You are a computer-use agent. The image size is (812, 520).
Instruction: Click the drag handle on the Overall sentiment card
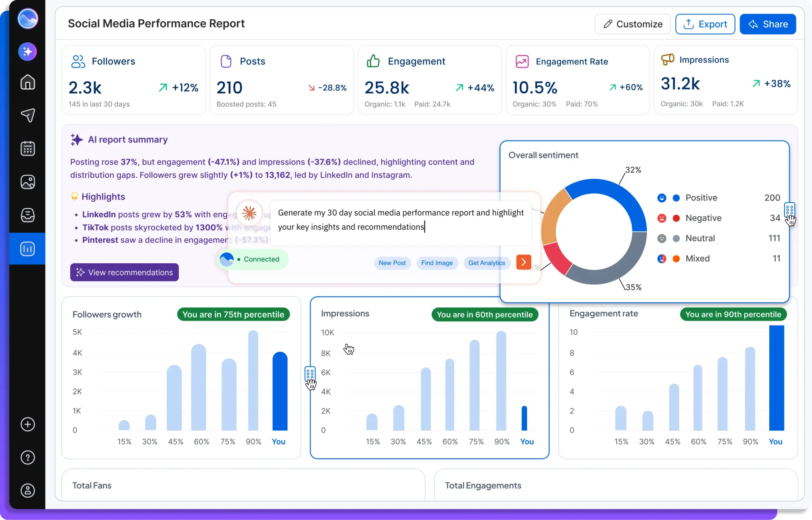[789, 209]
